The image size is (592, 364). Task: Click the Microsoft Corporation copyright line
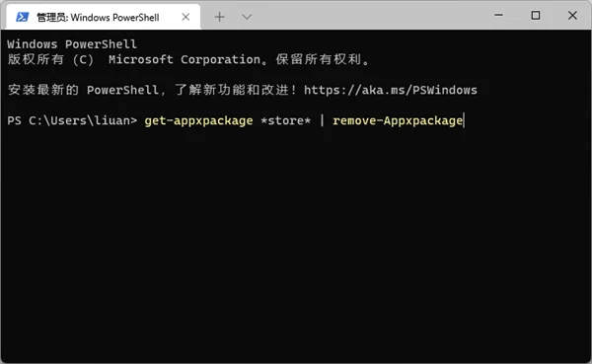188,59
